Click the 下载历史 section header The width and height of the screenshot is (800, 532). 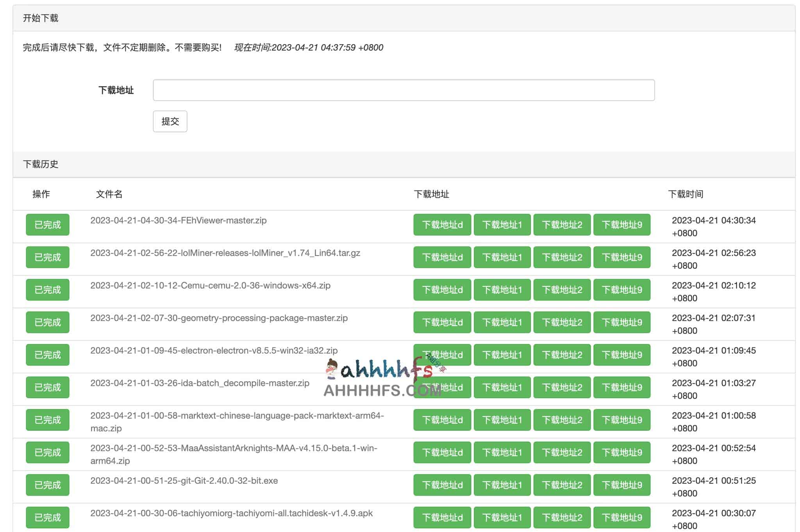pyautogui.click(x=40, y=164)
